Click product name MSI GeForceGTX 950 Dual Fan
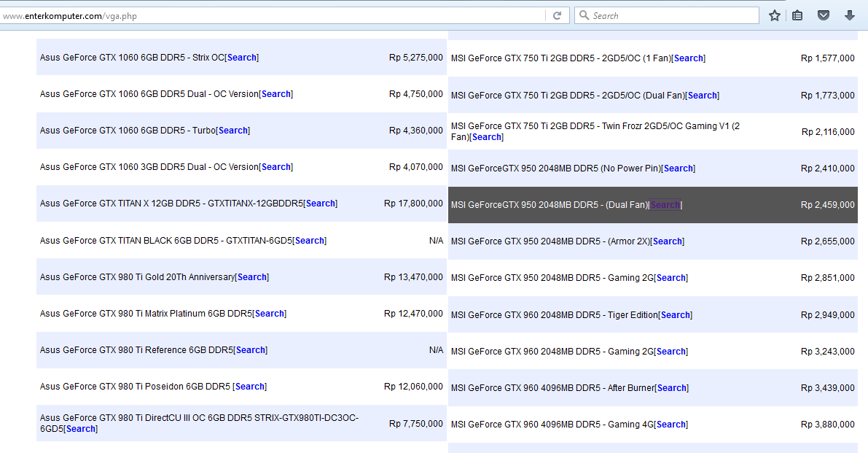 click(x=550, y=205)
